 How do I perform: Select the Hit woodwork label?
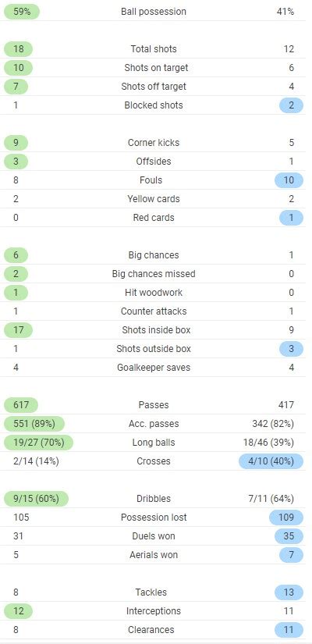154,293
